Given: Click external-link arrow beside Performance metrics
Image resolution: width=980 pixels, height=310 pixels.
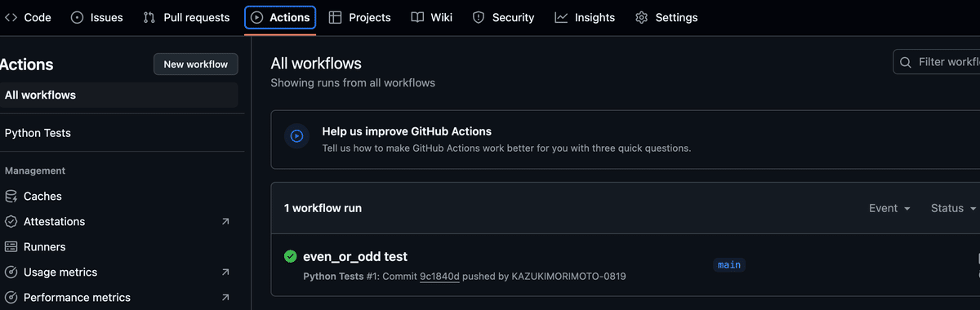Looking at the screenshot, I should pyautogui.click(x=225, y=297).
